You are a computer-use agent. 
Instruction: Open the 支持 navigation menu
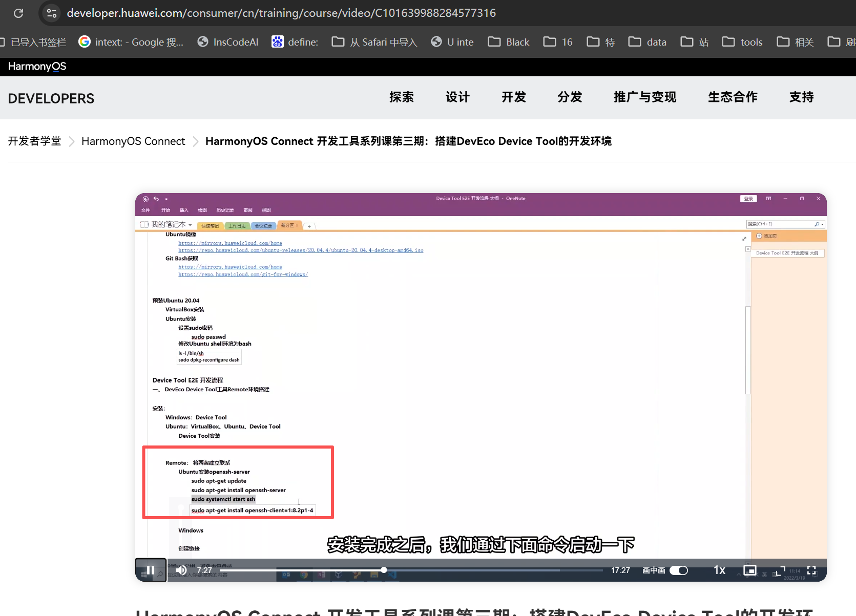pos(802,97)
